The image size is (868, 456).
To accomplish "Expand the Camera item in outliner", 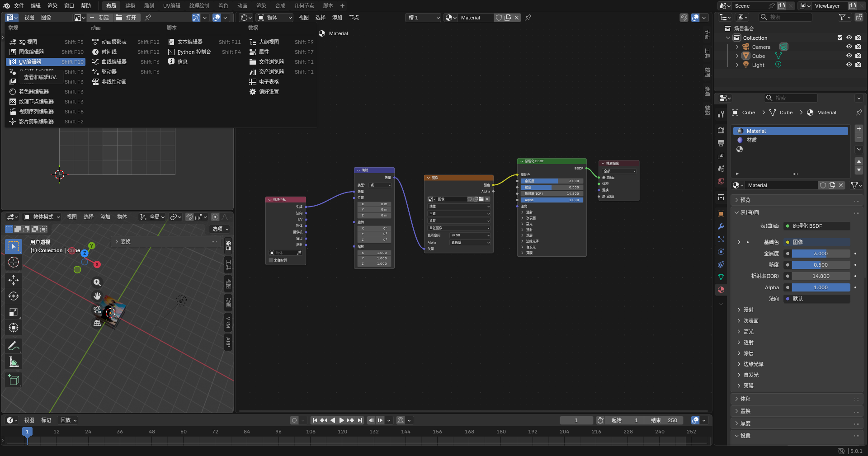I will tap(737, 47).
